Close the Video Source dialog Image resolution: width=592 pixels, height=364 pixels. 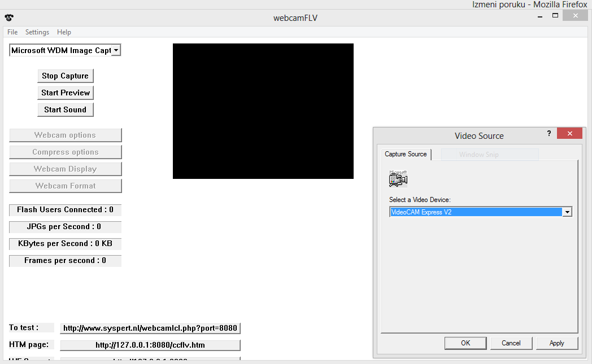click(x=570, y=134)
